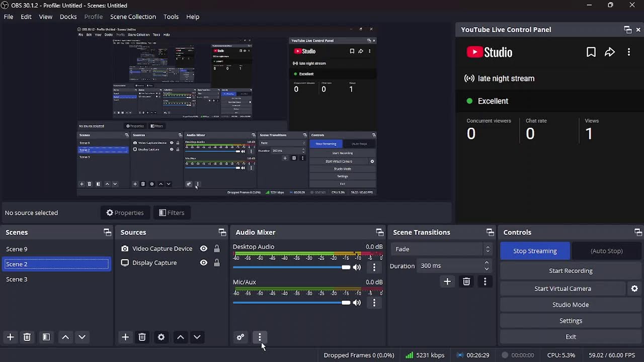644x362 pixels.
Task: Open Settings from Controls dock
Action: coord(571,321)
